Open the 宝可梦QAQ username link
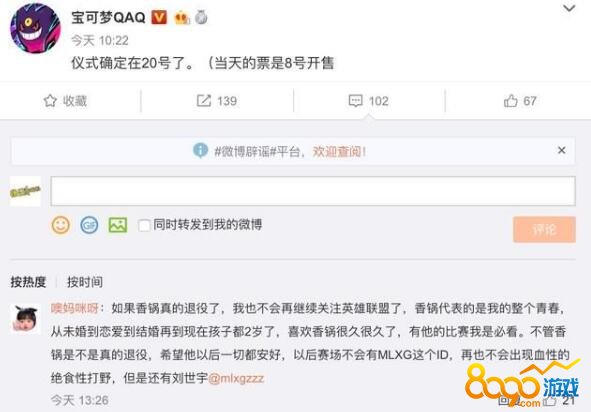Viewport: 591px width, 412px height. point(108,17)
